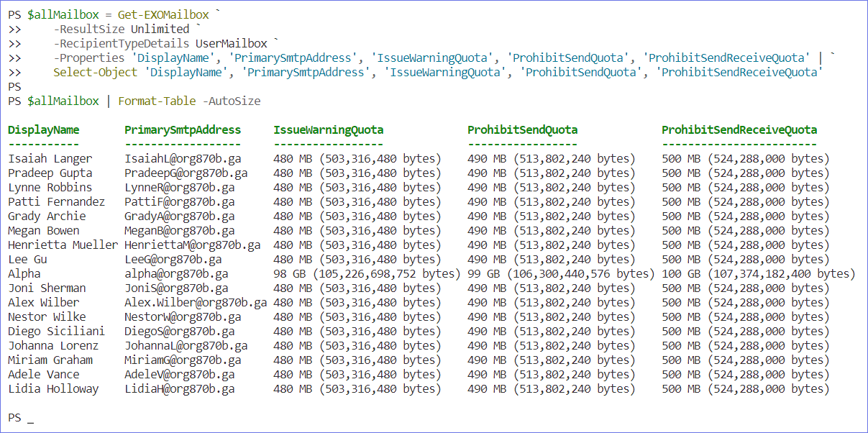Click Alpha's 100 GB ProhibitSendReceiveQuota value

[759, 274]
